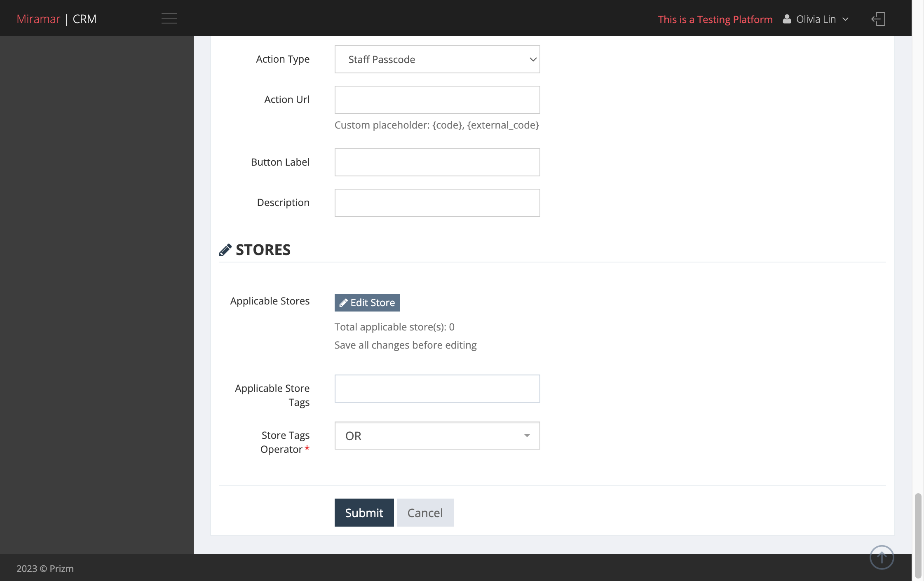Image resolution: width=924 pixels, height=581 pixels.
Task: Click 'Save all changes before editing' text
Action: point(406,345)
